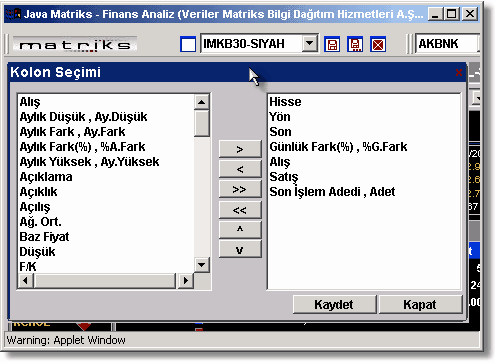Select F/K in the left list
495x363 pixels.
click(28, 266)
